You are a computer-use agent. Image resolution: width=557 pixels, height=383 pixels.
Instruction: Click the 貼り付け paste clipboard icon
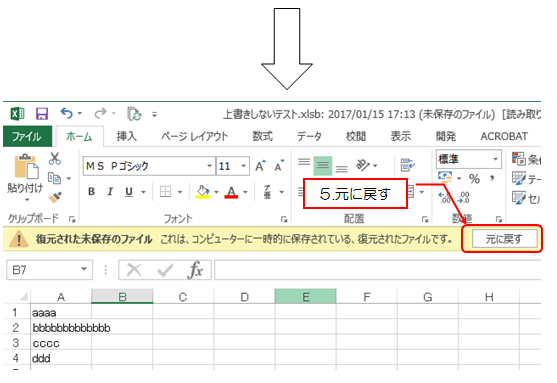tap(26, 166)
